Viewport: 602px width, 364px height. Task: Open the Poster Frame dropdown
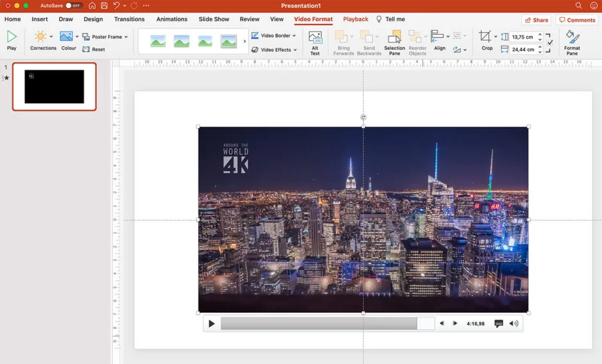point(105,37)
